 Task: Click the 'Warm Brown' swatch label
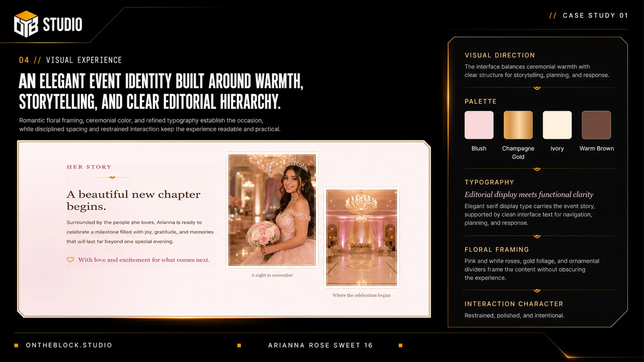click(597, 148)
